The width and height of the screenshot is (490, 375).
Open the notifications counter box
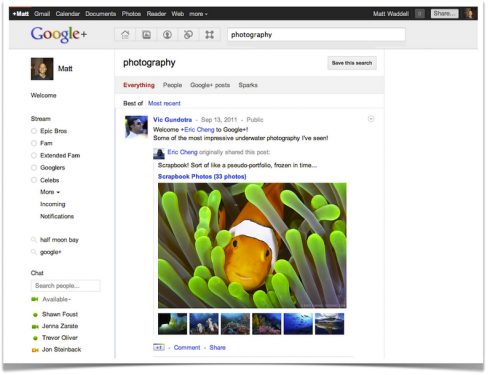pyautogui.click(x=420, y=14)
